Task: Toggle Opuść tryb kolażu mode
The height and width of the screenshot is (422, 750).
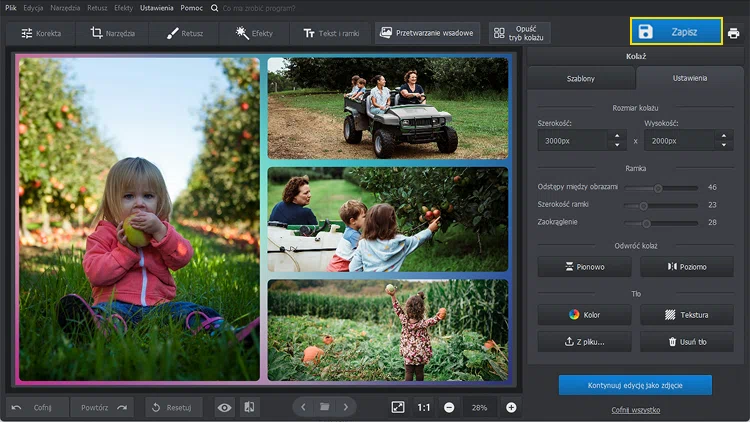Action: (519, 33)
